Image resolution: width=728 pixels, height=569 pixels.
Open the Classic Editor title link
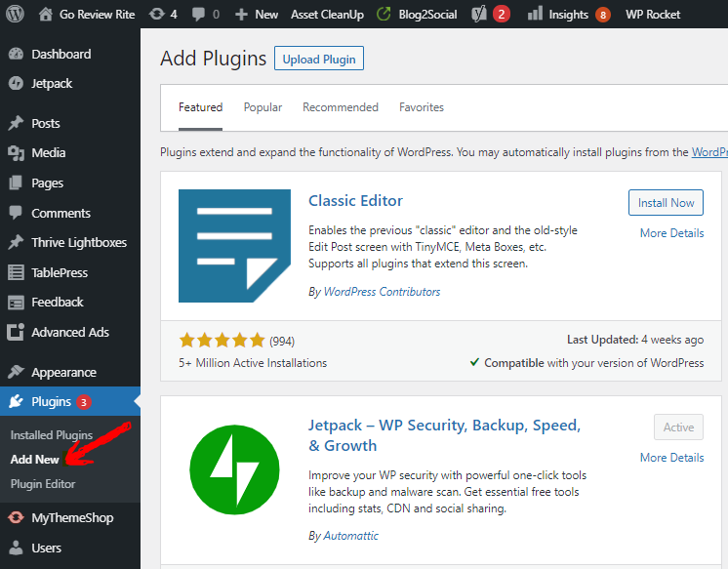pos(355,201)
